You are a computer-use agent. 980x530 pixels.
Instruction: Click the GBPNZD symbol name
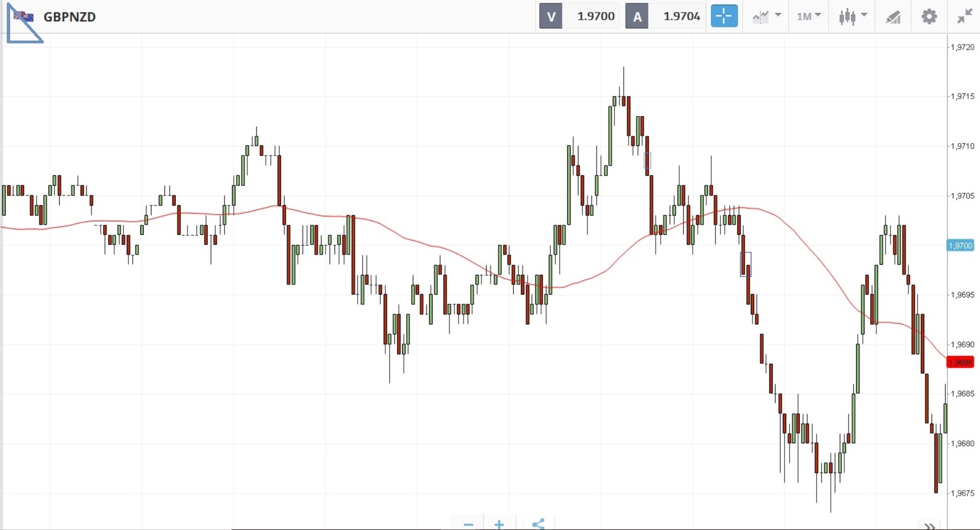coord(70,17)
